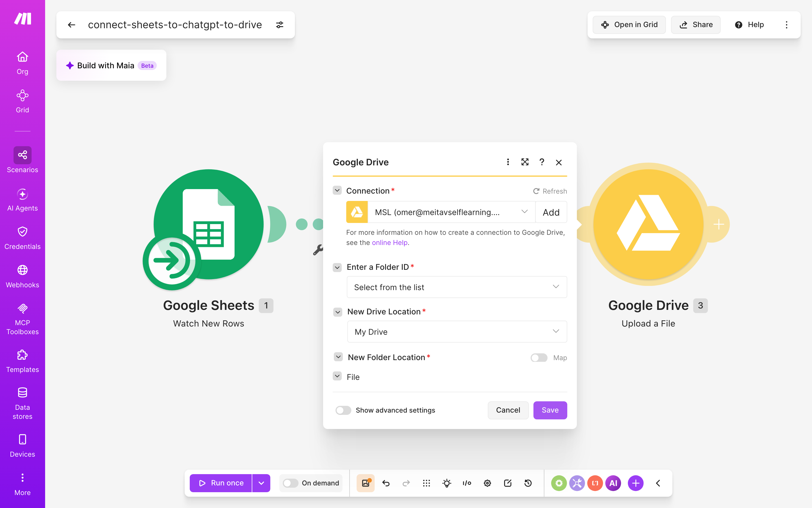Click Build with Maia button
This screenshot has height=508, width=812.
(111, 65)
